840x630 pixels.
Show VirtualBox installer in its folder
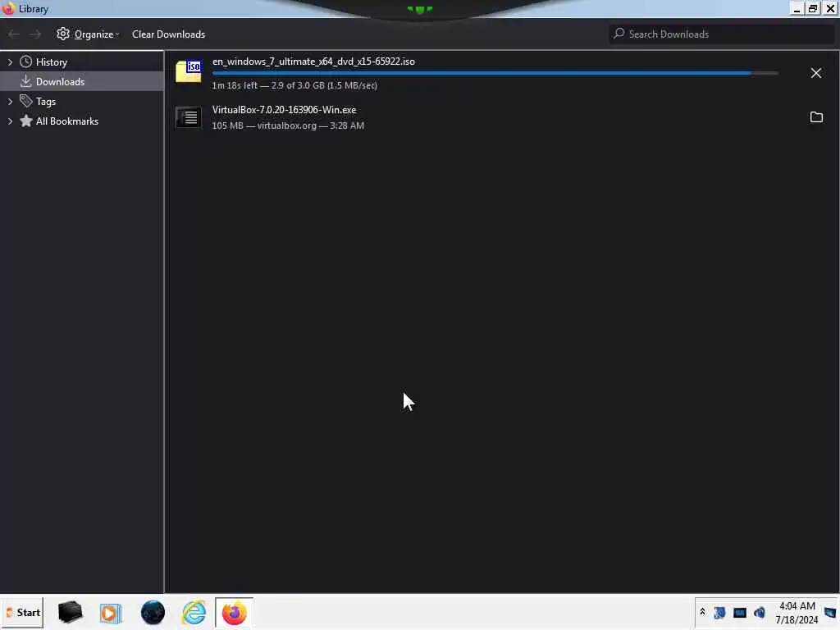(816, 116)
